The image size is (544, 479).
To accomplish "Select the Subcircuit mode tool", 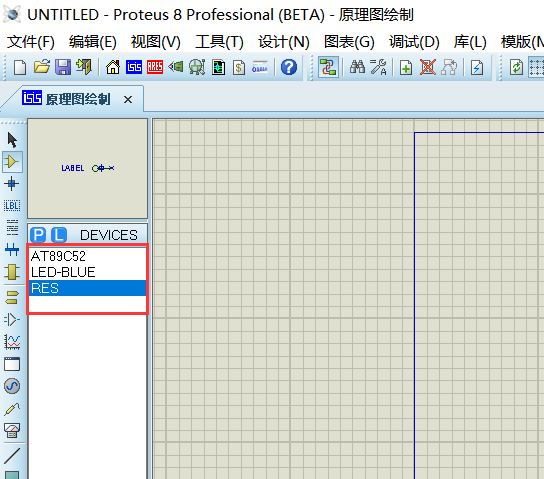I will pyautogui.click(x=12, y=272).
